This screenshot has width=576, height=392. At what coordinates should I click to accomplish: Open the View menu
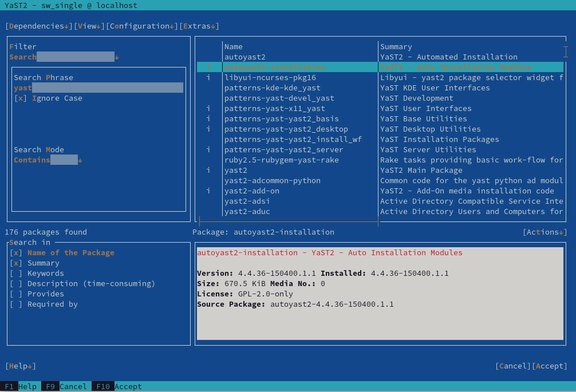click(x=89, y=26)
